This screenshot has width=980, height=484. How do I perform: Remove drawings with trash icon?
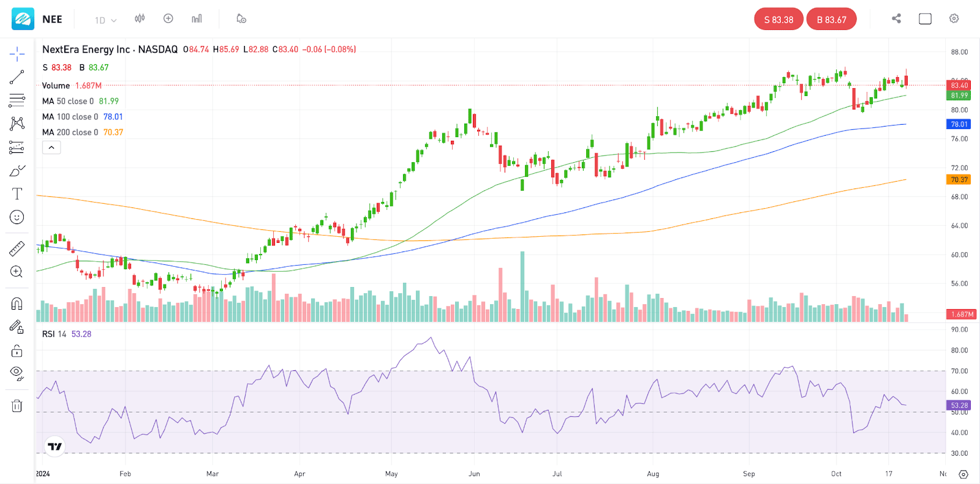[x=17, y=406]
